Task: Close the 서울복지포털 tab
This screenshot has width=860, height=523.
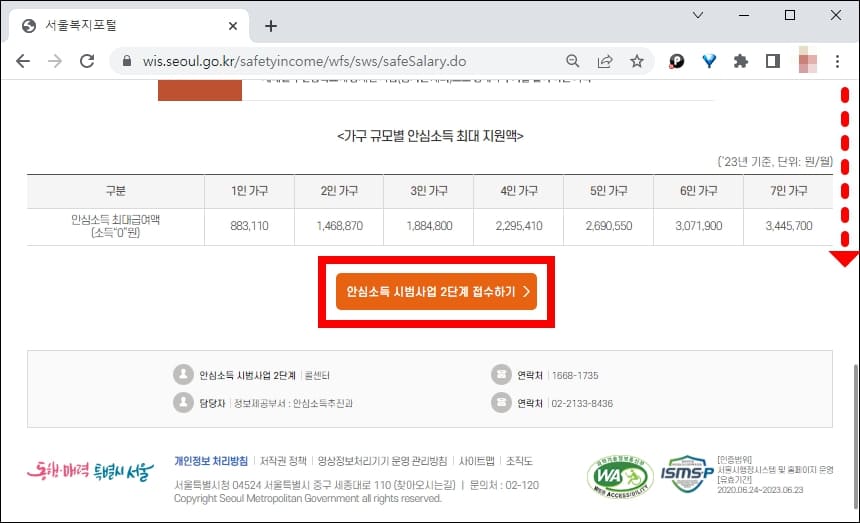Action: pyautogui.click(x=233, y=26)
